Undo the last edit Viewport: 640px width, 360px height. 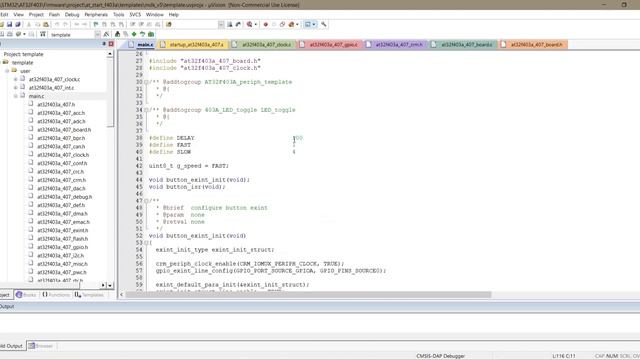[57, 24]
